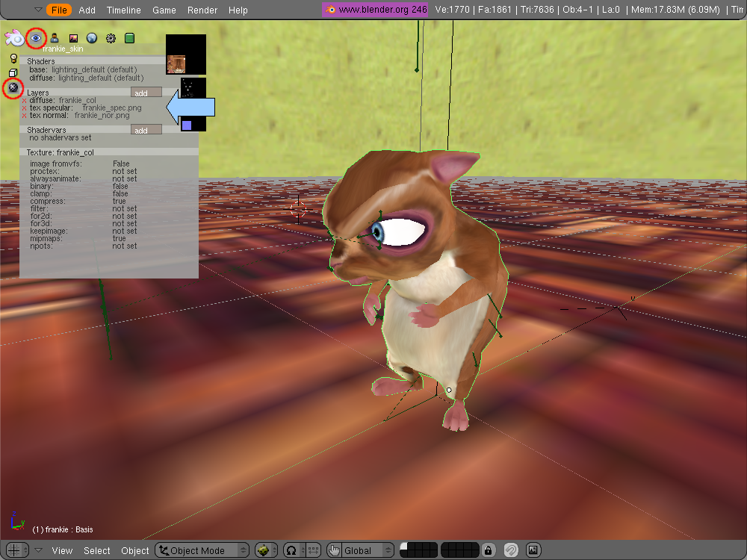This screenshot has width=747, height=560.
Task: Click the add button next to Shadervars
Action: pos(146,130)
